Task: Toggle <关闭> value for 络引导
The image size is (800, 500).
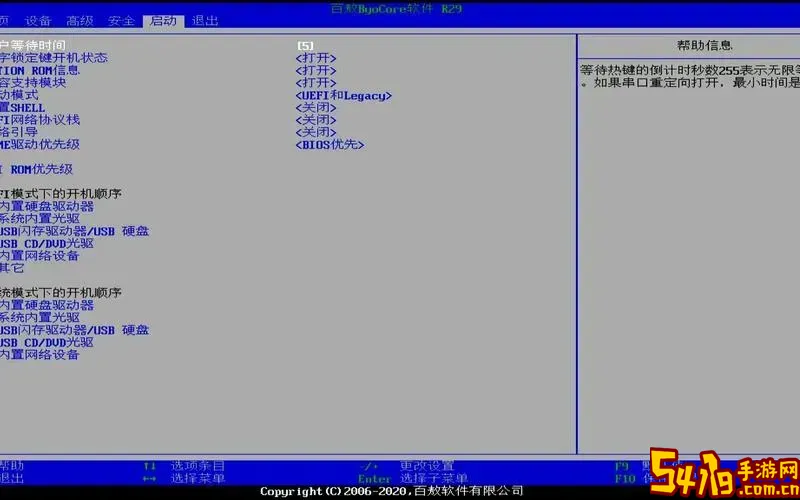Action: [316, 132]
